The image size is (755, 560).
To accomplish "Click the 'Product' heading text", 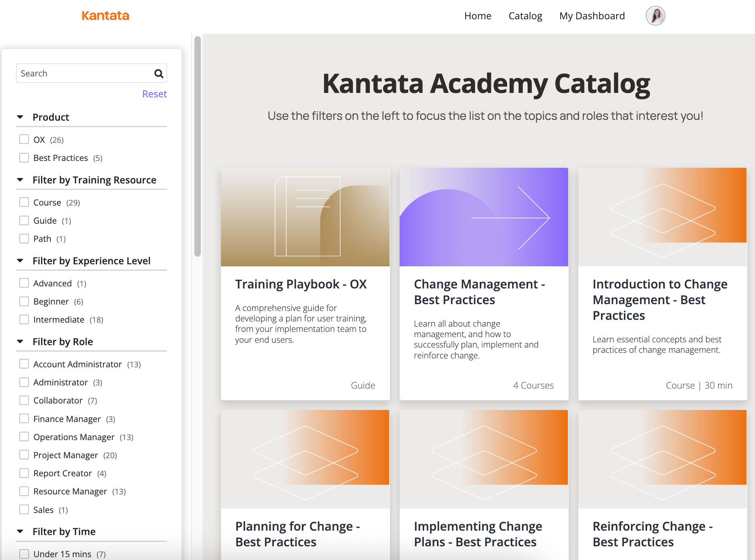I will (51, 117).
